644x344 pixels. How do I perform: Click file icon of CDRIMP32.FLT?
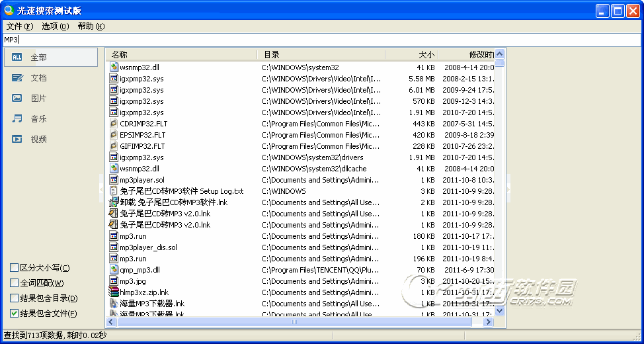(x=114, y=123)
